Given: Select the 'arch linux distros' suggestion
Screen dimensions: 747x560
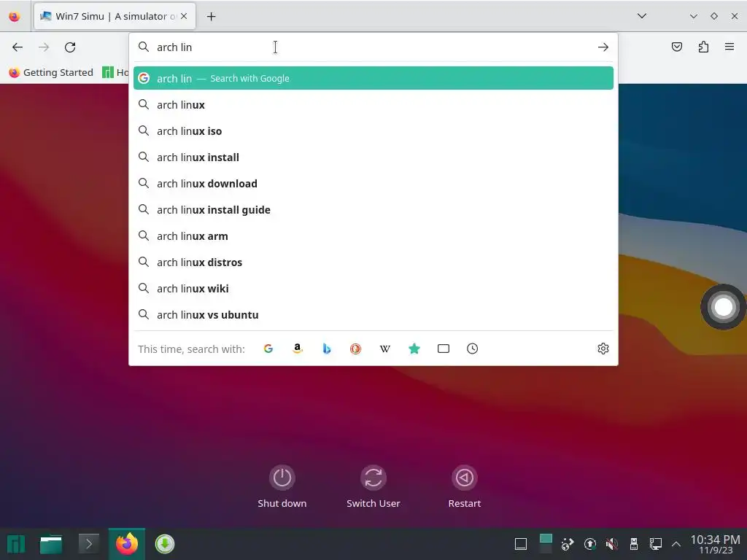Looking at the screenshot, I should point(373,262).
